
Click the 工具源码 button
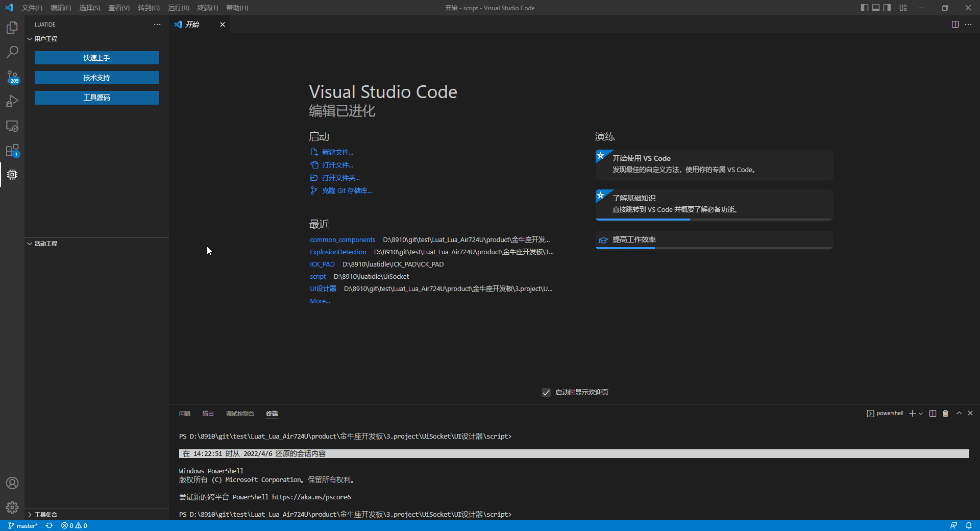tap(96, 98)
